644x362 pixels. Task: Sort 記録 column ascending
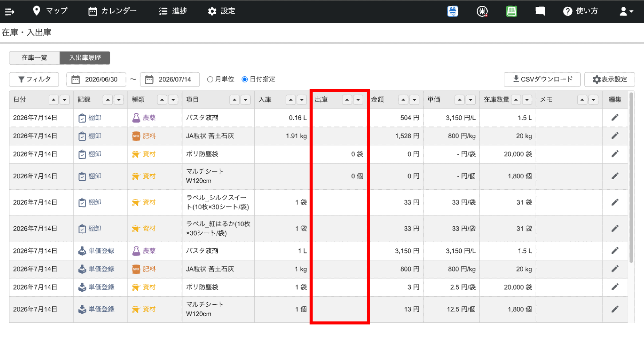point(108,100)
